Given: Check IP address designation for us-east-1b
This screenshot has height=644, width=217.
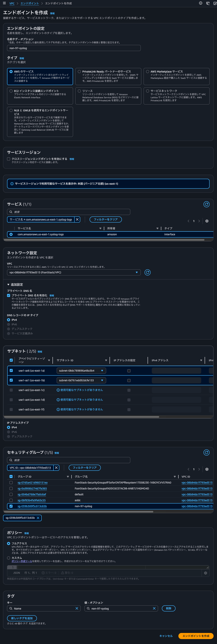Looking at the screenshot, I should pyautogui.click(x=129, y=381).
